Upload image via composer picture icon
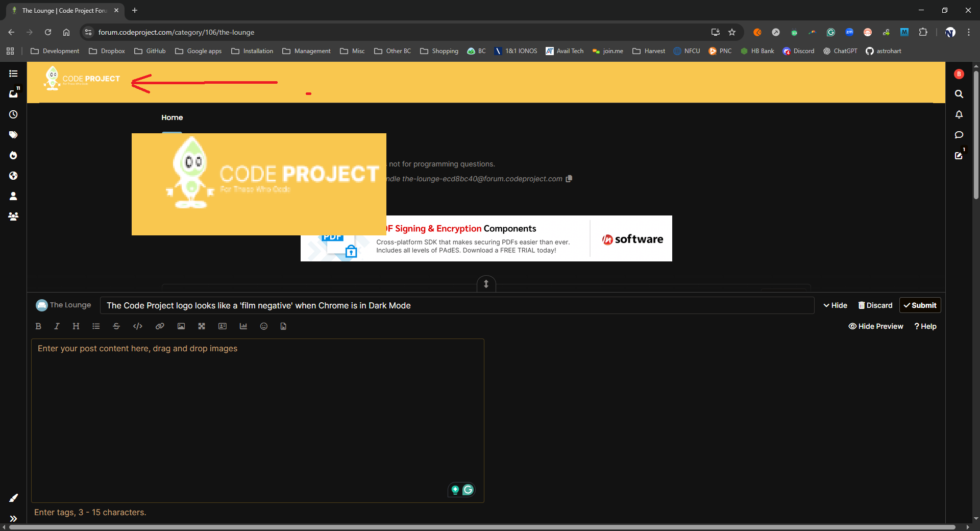Screen dimensions: 980x531 point(181,326)
